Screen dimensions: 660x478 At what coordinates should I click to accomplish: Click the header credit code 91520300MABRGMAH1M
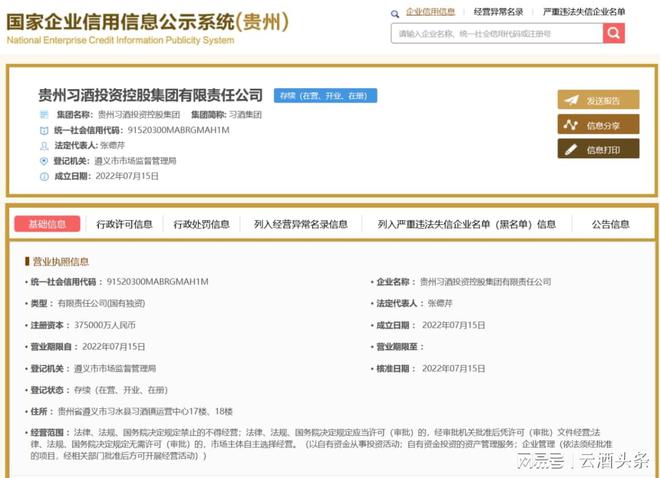coord(178,130)
